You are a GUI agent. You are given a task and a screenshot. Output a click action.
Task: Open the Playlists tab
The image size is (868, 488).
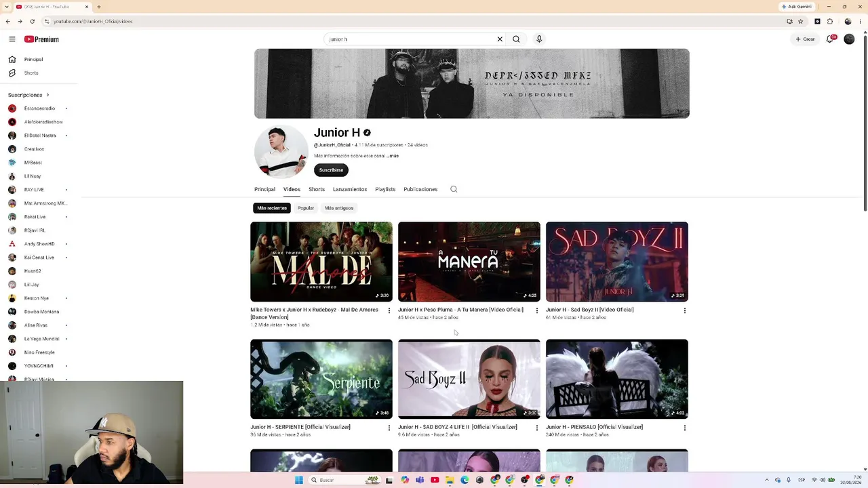coord(385,189)
